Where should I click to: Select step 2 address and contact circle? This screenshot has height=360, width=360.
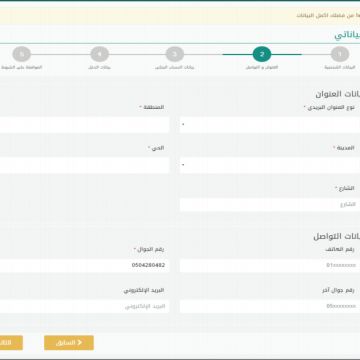(x=262, y=54)
